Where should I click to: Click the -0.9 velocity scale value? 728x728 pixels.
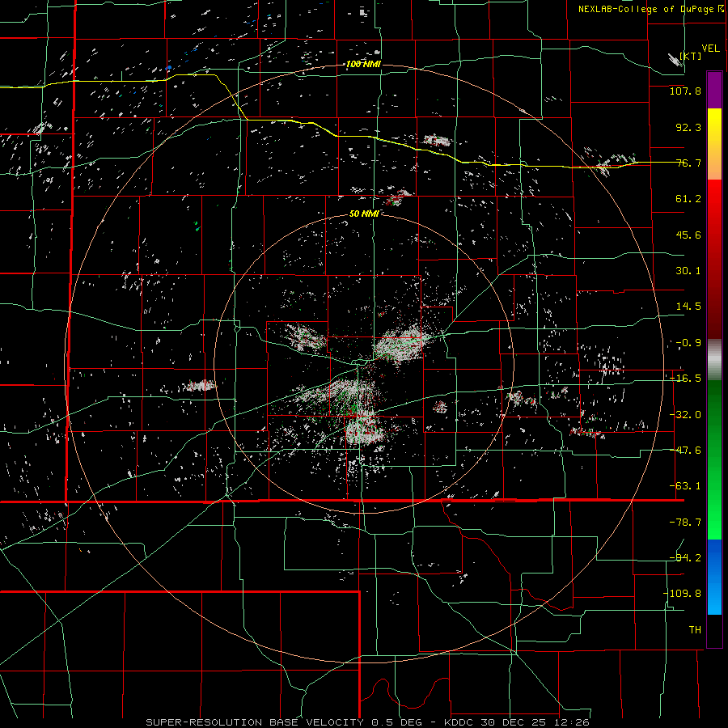point(688,343)
